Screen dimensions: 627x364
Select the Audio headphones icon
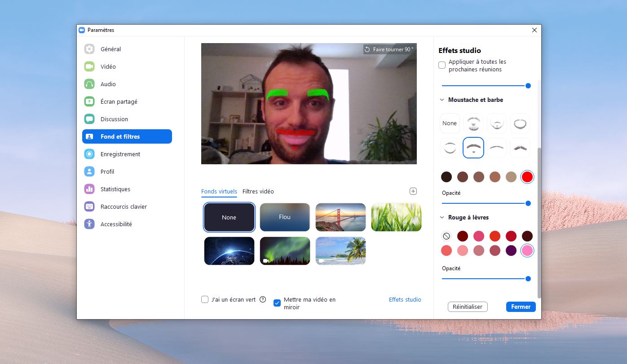[89, 84]
